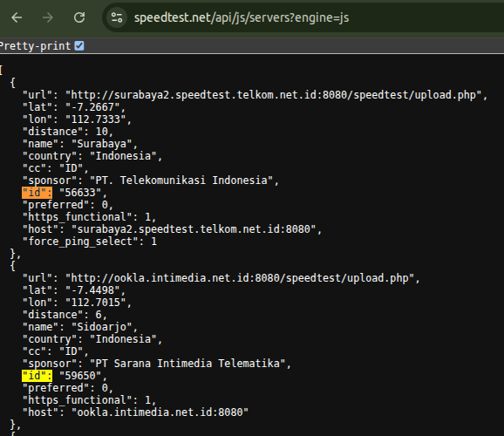Reload the page with the refresh icon
Viewport: 504px width, 436px height.
point(79,17)
